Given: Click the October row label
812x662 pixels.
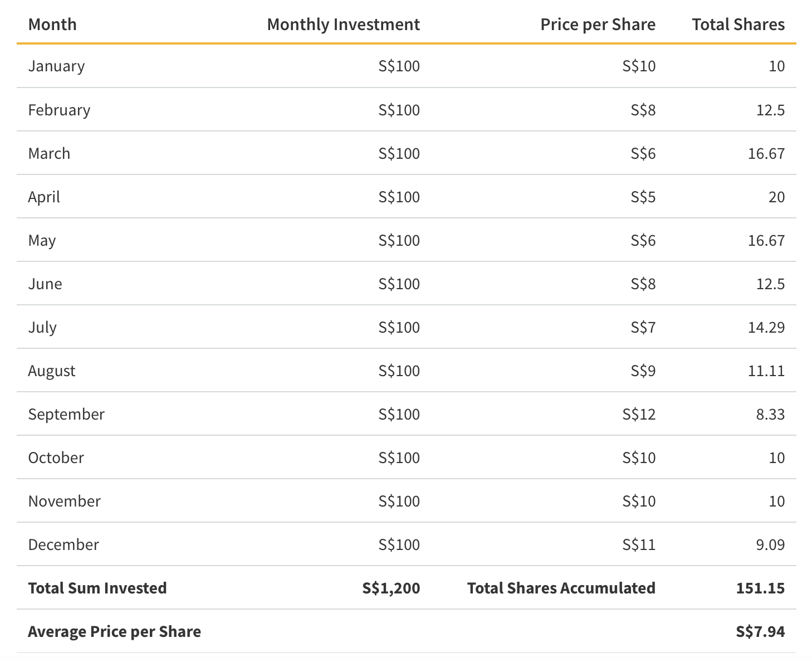Looking at the screenshot, I should [x=56, y=457].
